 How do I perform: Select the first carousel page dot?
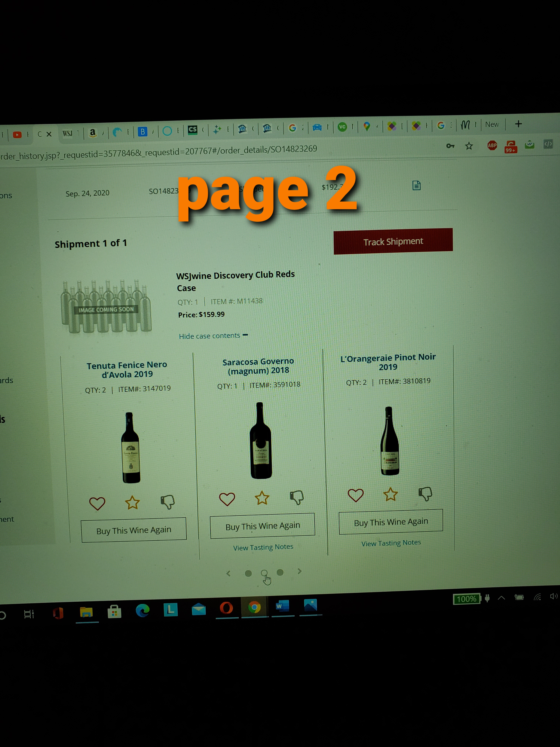click(248, 573)
